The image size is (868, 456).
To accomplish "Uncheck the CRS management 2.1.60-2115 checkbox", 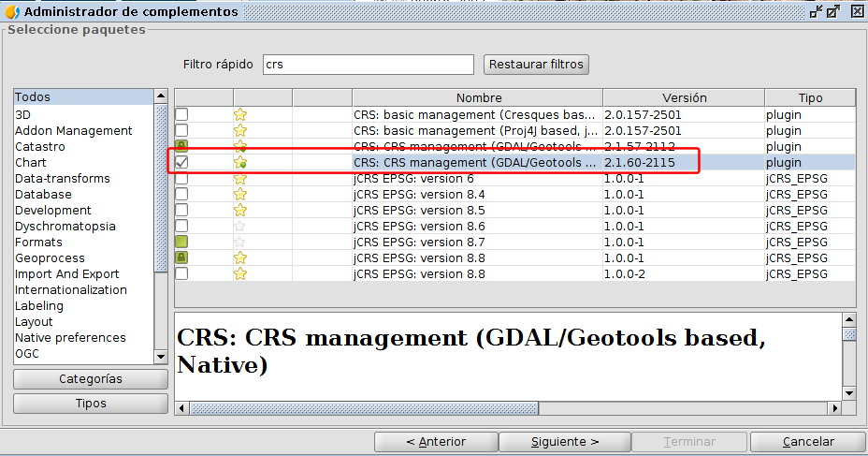I will 181,163.
